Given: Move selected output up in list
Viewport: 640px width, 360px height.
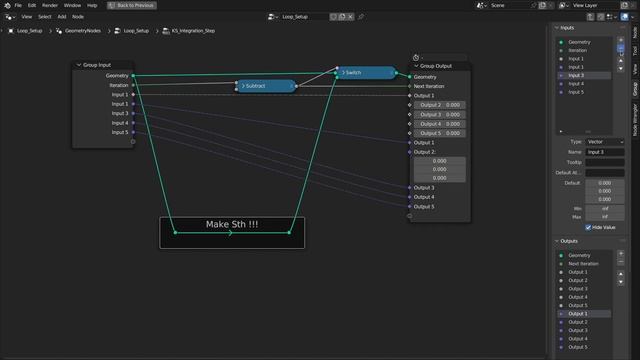Looking at the screenshot, I should [x=621, y=274].
